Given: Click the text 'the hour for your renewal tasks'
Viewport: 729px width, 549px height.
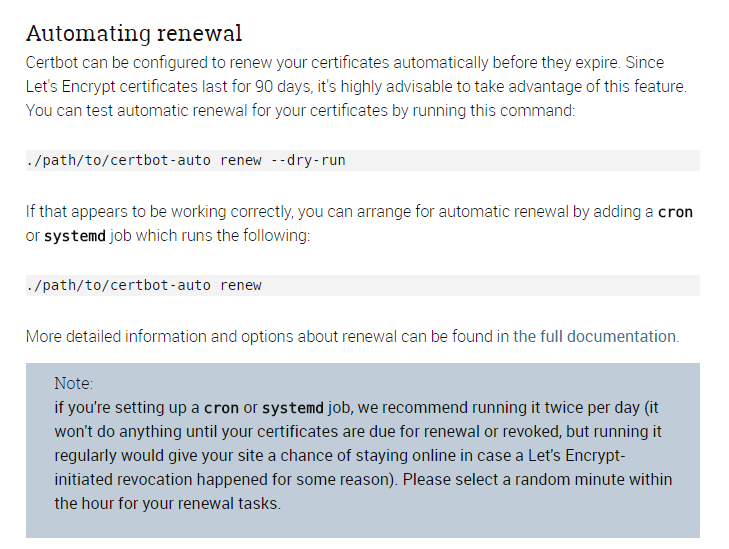Looking at the screenshot, I should tap(167, 503).
